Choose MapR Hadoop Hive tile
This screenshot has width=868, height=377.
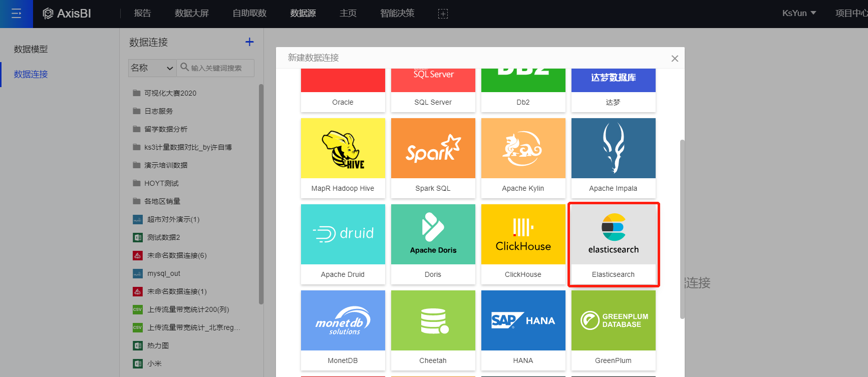point(343,158)
